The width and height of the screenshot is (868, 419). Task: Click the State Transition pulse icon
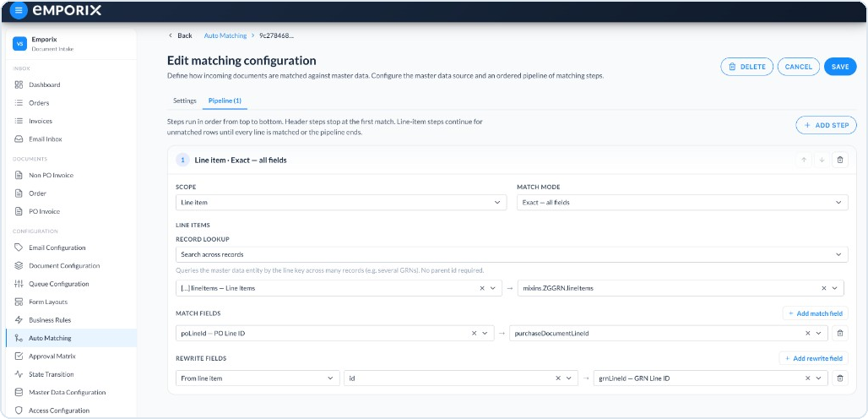point(19,374)
